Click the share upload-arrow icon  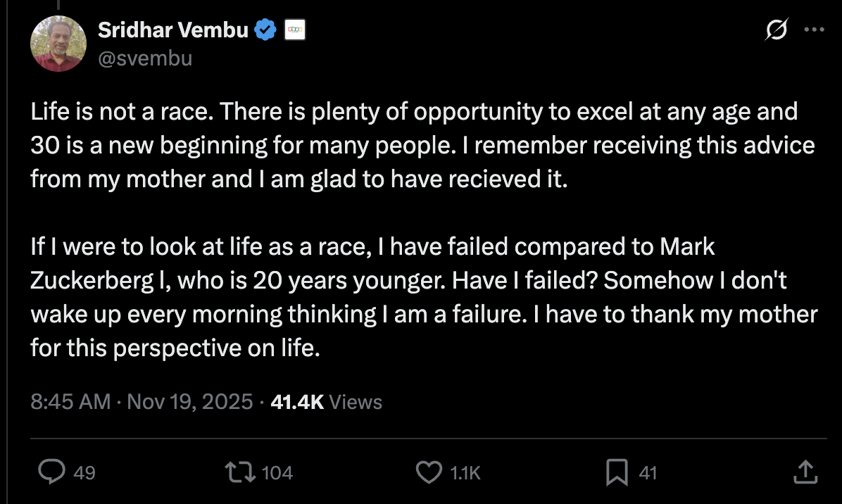[805, 472]
